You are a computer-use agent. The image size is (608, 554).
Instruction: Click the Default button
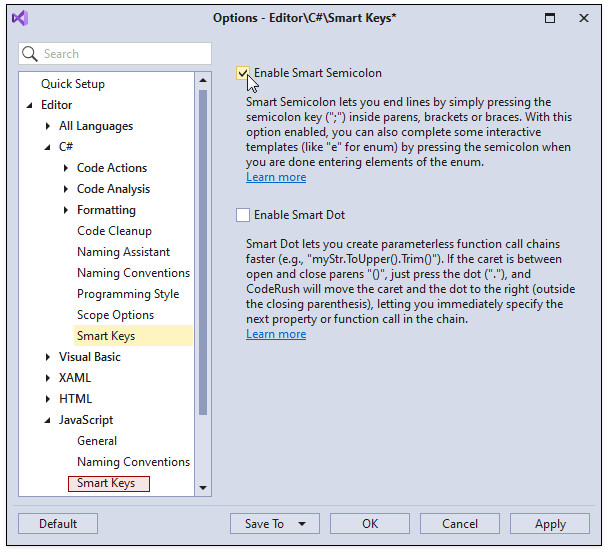58,524
